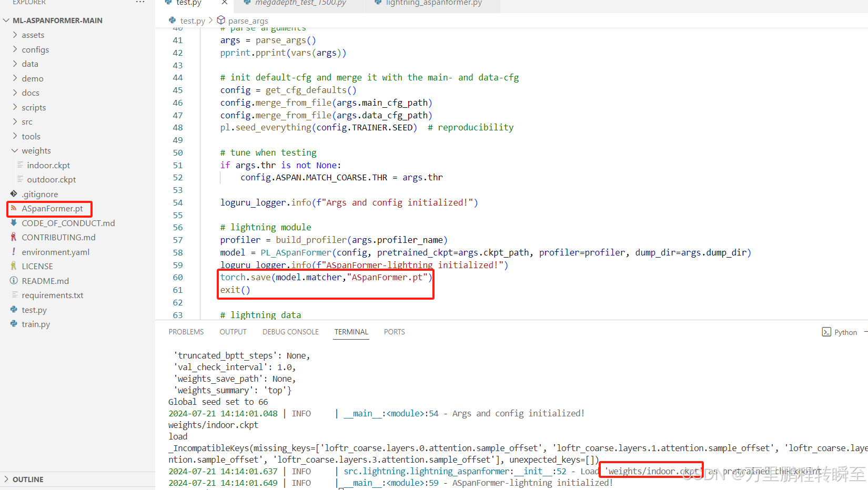Viewport: 868px width, 490px height.
Task: Click train.py's Python file icon
Action: pyautogui.click(x=14, y=324)
